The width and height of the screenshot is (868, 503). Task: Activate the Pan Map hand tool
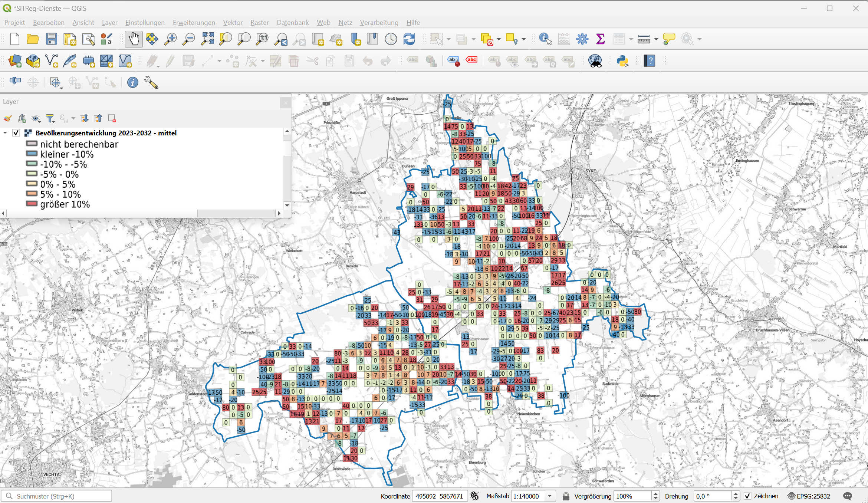[134, 39]
